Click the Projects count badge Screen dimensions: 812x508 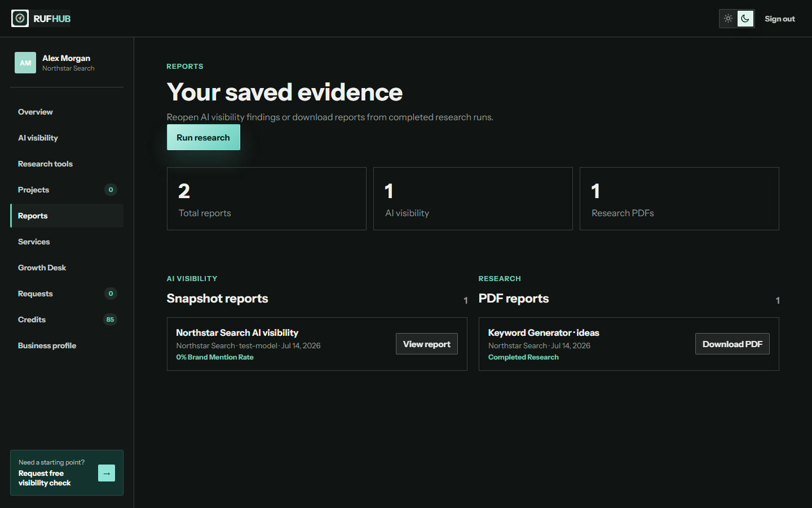click(x=111, y=190)
